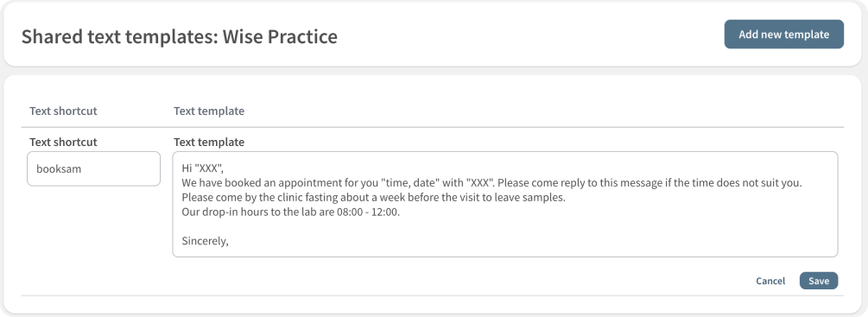This screenshot has height=317, width=868.
Task: Click the Shared text templates page heading
Action: pyautogui.click(x=180, y=36)
